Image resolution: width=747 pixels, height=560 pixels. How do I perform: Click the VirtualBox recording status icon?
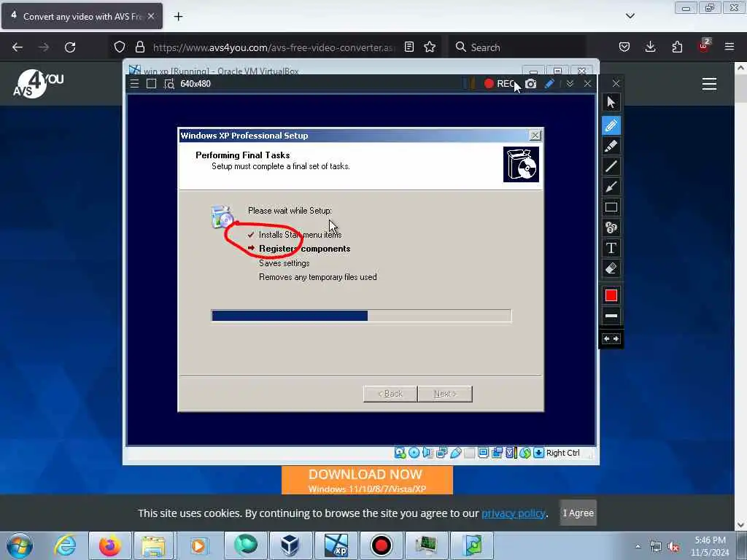pos(497,453)
